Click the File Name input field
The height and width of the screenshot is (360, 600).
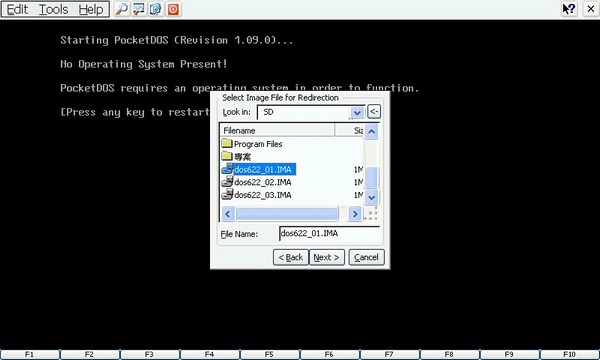click(329, 234)
